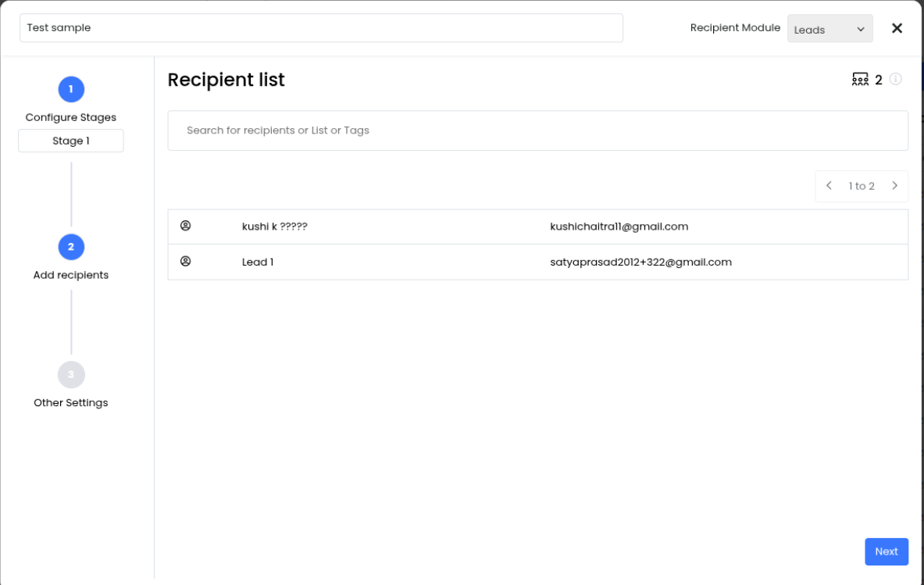Switch to the Other Settings step label
This screenshot has width=924, height=585.
[x=70, y=403]
